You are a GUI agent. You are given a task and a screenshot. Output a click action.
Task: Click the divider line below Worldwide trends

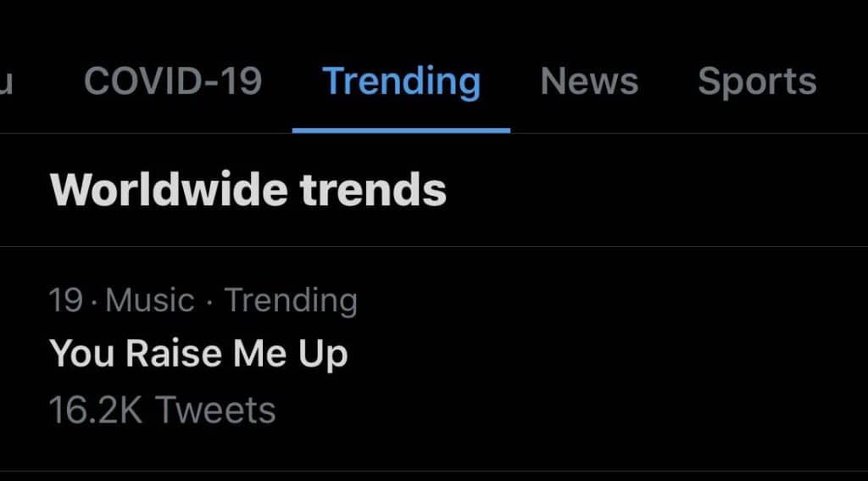(x=434, y=246)
